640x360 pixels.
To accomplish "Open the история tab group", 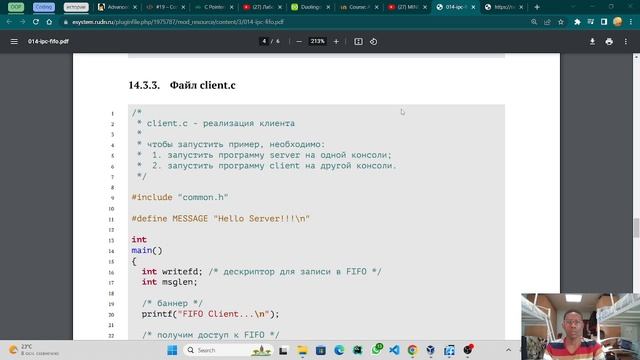I will click(76, 7).
